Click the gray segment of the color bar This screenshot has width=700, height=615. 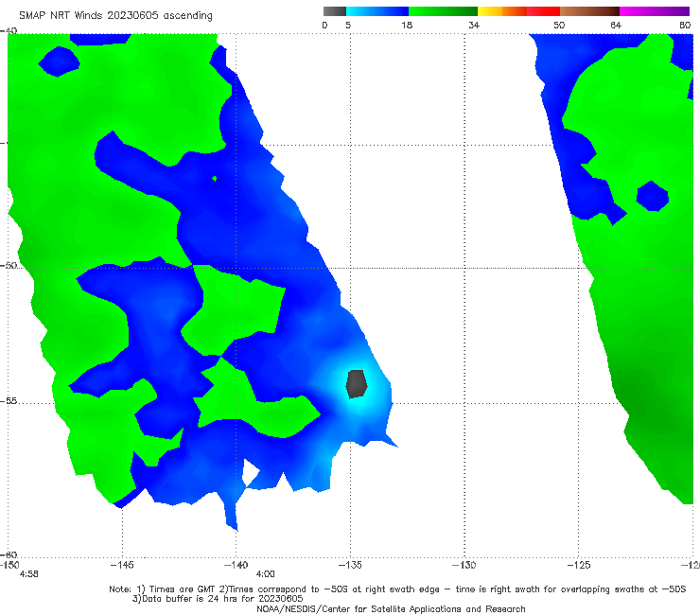pyautogui.click(x=335, y=11)
